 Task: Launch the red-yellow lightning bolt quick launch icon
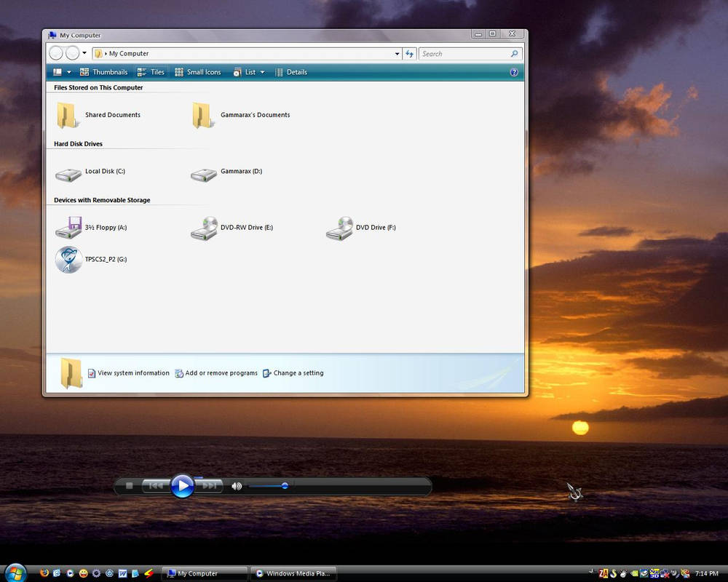point(149,574)
